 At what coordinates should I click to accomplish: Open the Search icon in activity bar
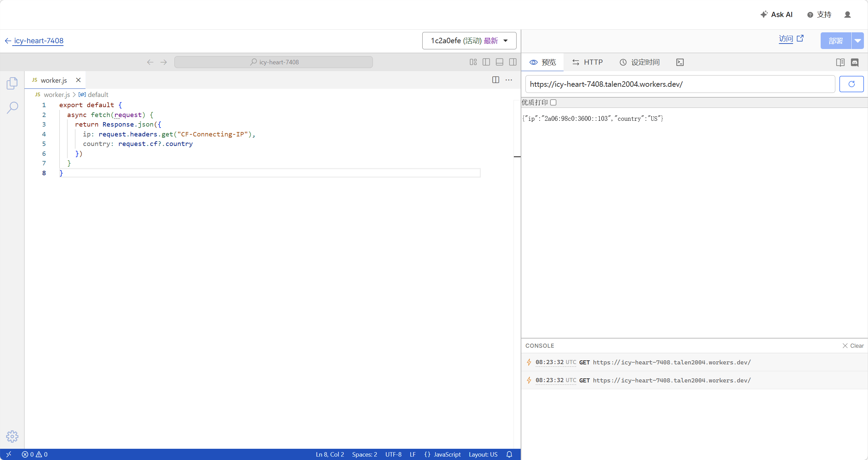(x=12, y=108)
